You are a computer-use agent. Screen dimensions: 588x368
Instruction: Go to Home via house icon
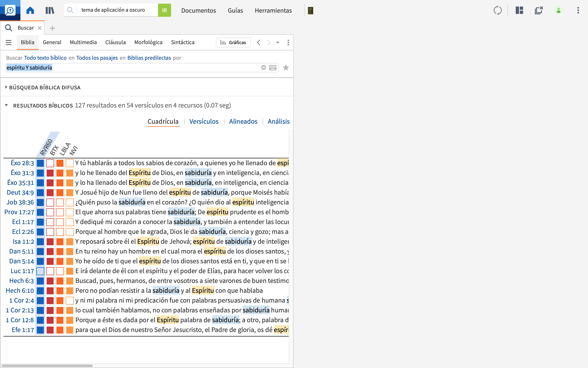pyautogui.click(x=30, y=10)
